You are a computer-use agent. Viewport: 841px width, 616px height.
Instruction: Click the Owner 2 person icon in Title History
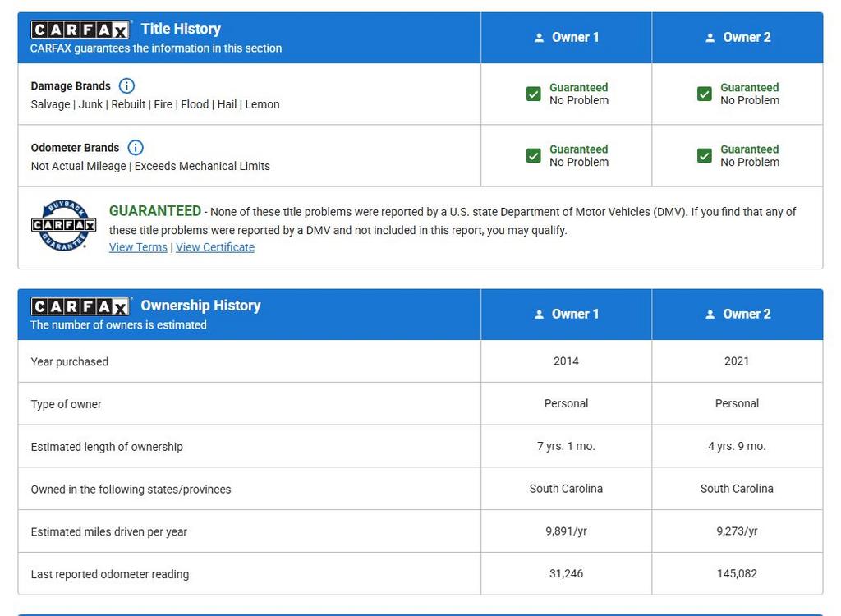point(710,38)
